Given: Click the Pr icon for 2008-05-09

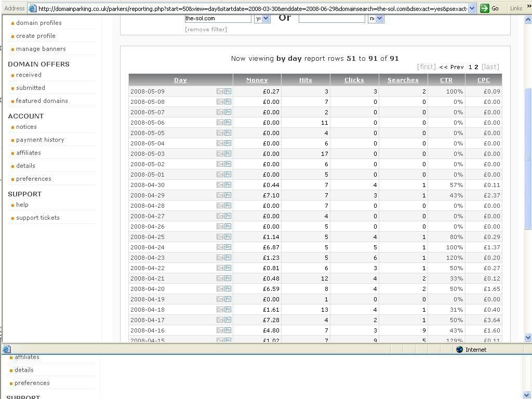Looking at the screenshot, I should point(228,91).
